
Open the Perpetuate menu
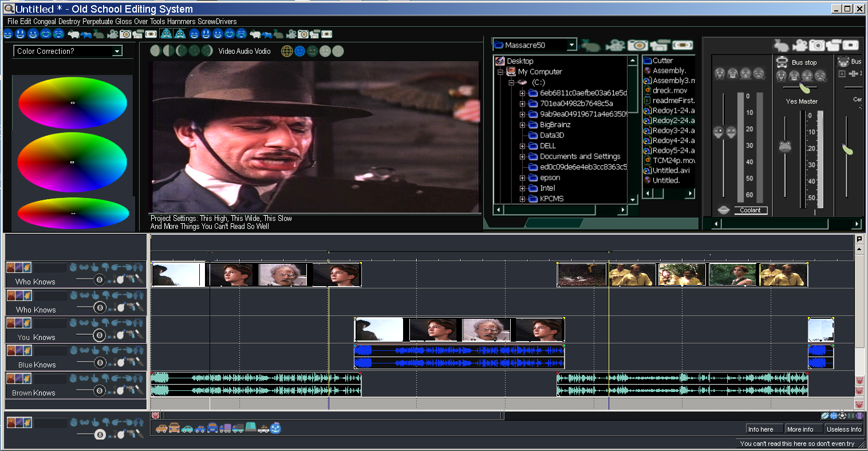(x=98, y=21)
